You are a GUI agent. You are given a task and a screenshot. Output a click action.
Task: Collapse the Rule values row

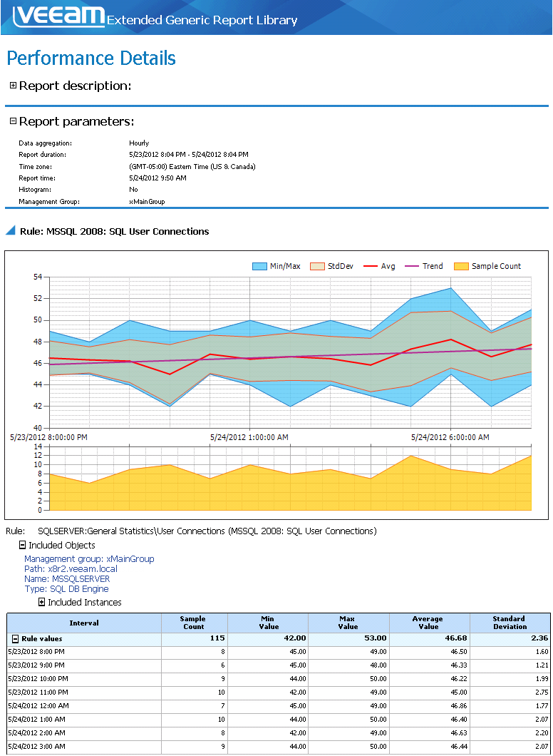[x=14, y=638]
